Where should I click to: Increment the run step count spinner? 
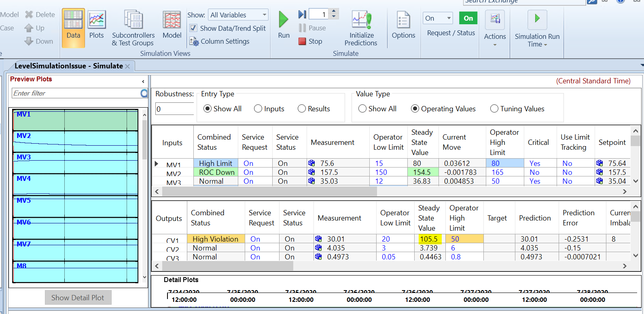point(334,12)
